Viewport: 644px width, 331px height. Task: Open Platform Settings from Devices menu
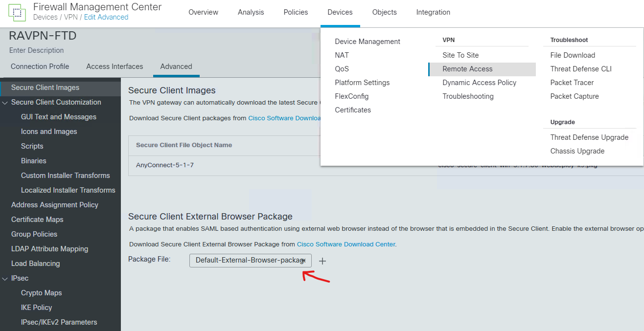point(362,83)
